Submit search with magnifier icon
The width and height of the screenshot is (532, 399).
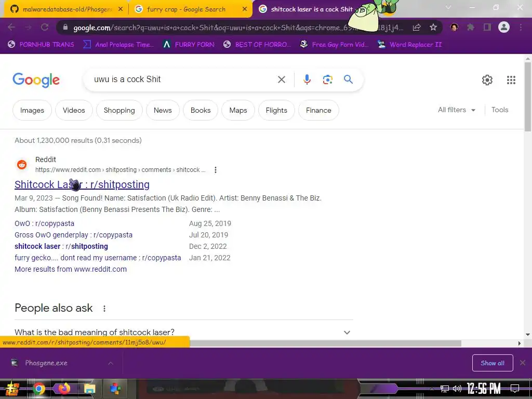348,79
